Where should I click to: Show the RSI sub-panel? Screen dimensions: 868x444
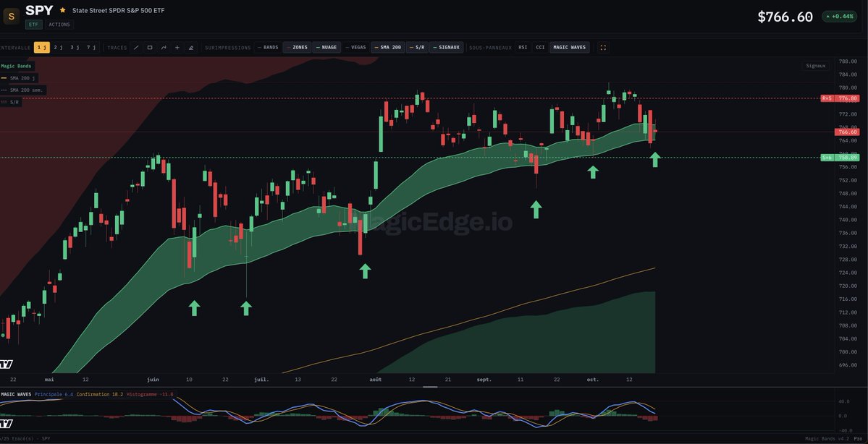click(523, 48)
